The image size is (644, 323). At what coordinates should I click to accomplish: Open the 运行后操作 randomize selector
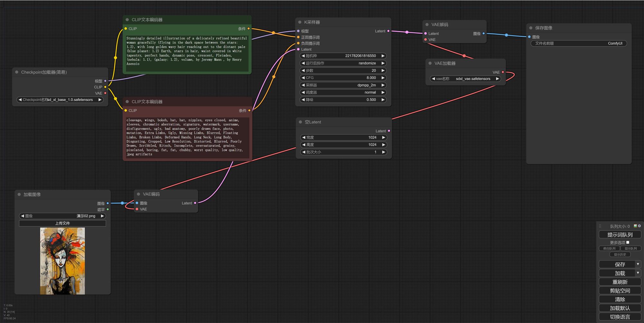[343, 63]
